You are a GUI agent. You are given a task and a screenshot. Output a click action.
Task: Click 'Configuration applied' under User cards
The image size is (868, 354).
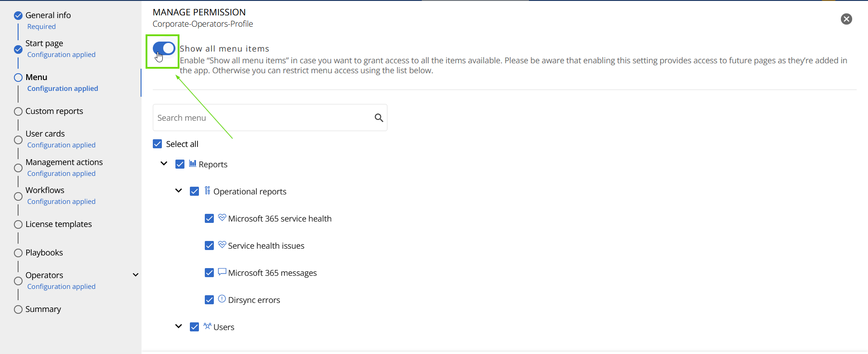[61, 145]
